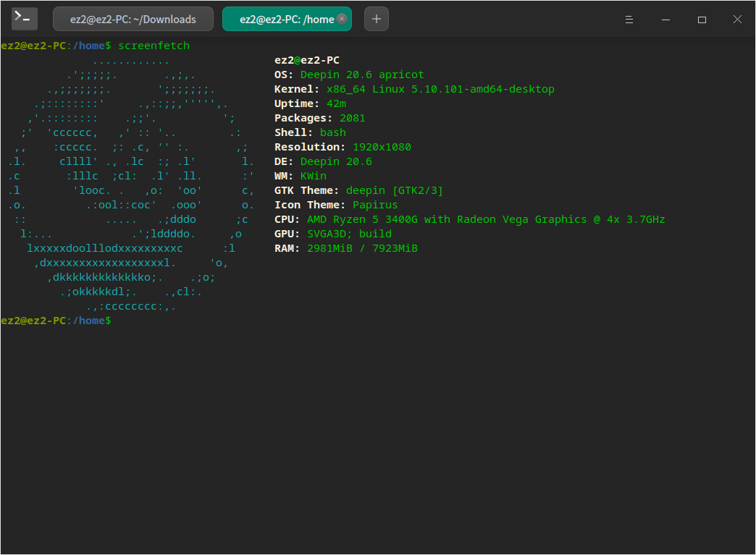The image size is (756, 555).
Task: Click the plus icon to open new tab
Action: (x=376, y=19)
